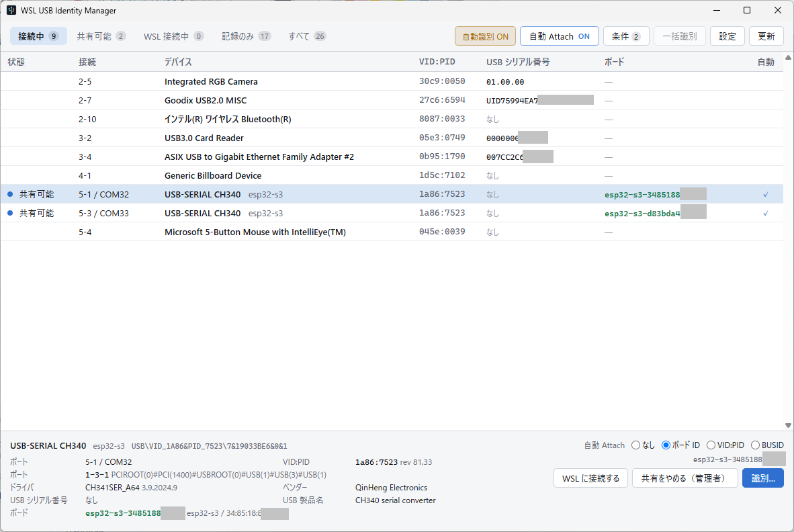
Task: Toggle the 自動 Attach ON button
Action: [x=559, y=36]
